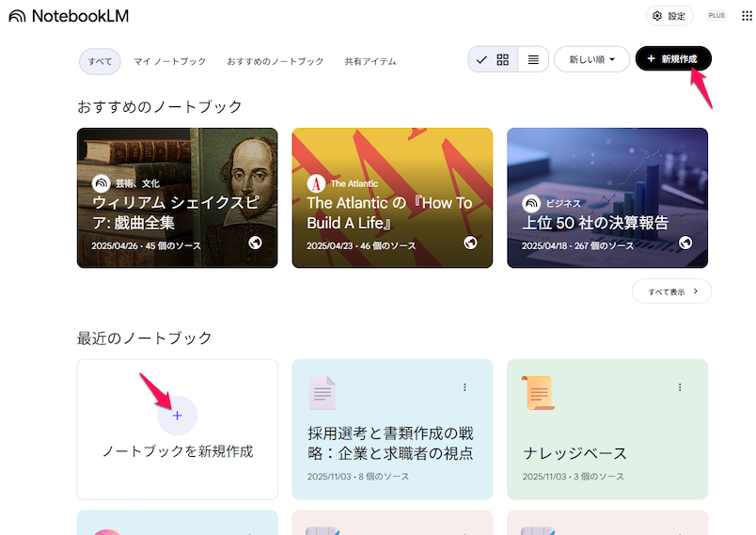Click the 最近のノートブック heading
The image size is (756, 535).
tap(144, 338)
